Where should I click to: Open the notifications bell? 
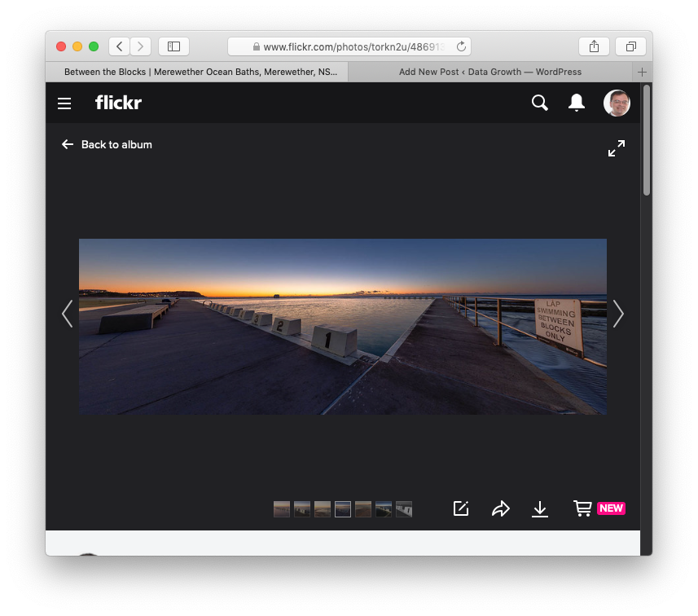click(577, 103)
